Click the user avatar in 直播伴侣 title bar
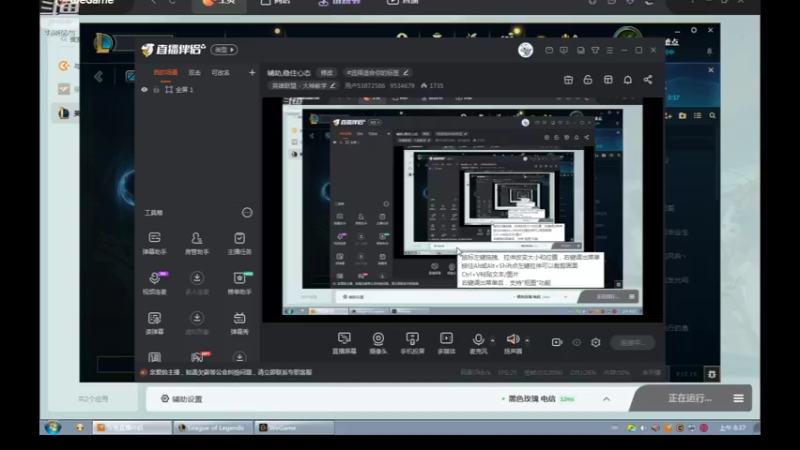The image size is (800, 450). click(x=526, y=50)
